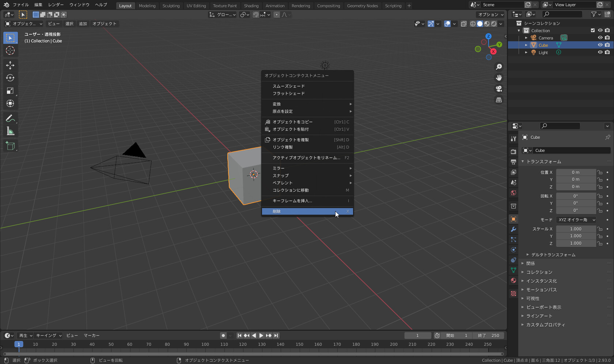Uncheck the Collection exclude checkbox
Image resolution: width=614 pixels, height=364 pixels.
coord(593,30)
